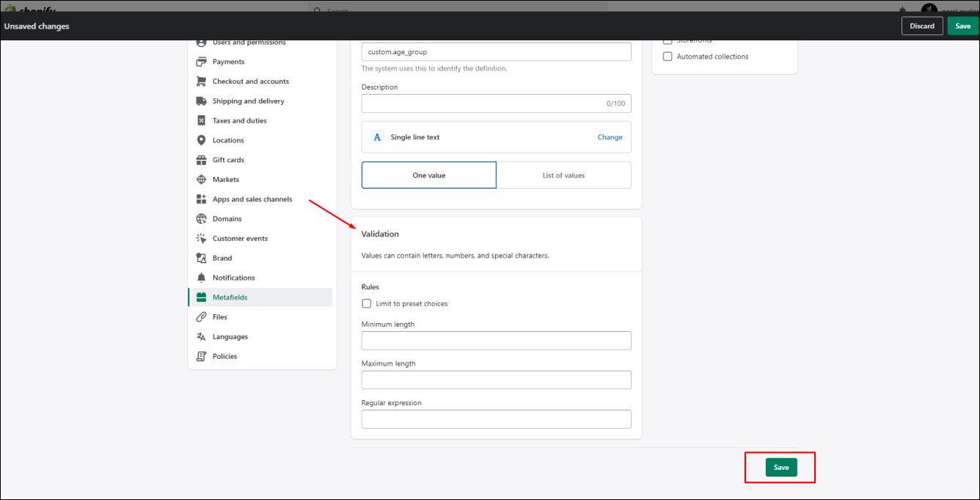Check the Storefronts checkbox

668,40
